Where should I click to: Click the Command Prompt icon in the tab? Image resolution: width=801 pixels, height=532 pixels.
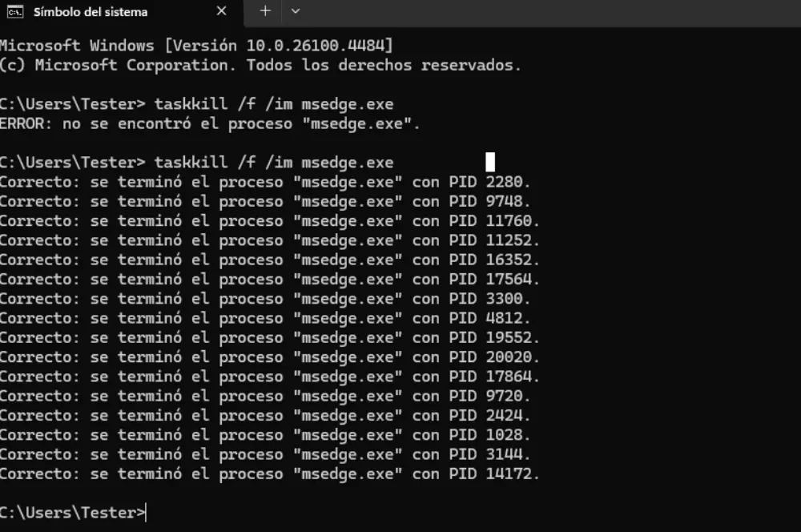(14, 12)
